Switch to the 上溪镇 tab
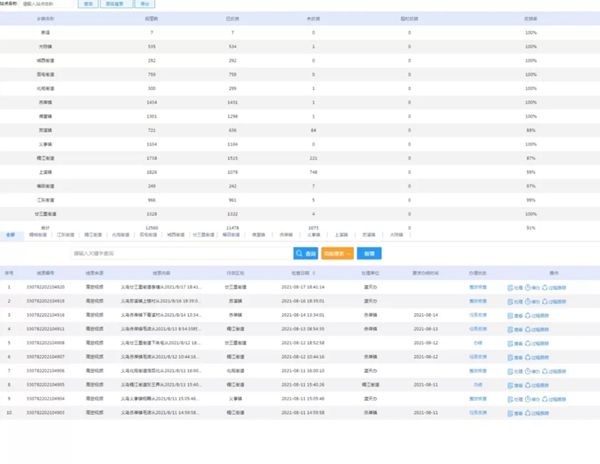Screen dimensions: 600x464 [341, 235]
